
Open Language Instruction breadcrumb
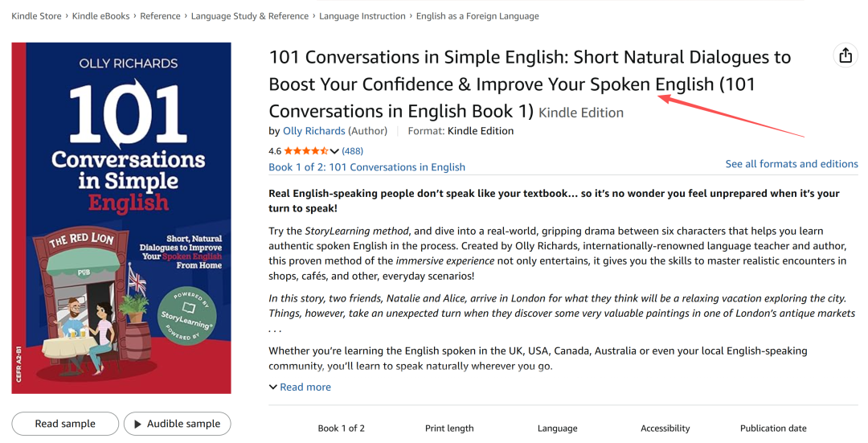(x=362, y=16)
